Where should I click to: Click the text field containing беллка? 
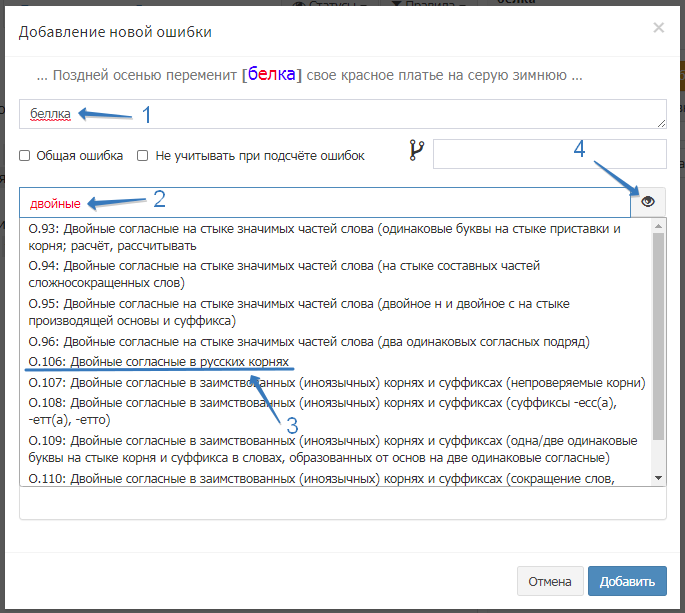point(342,114)
